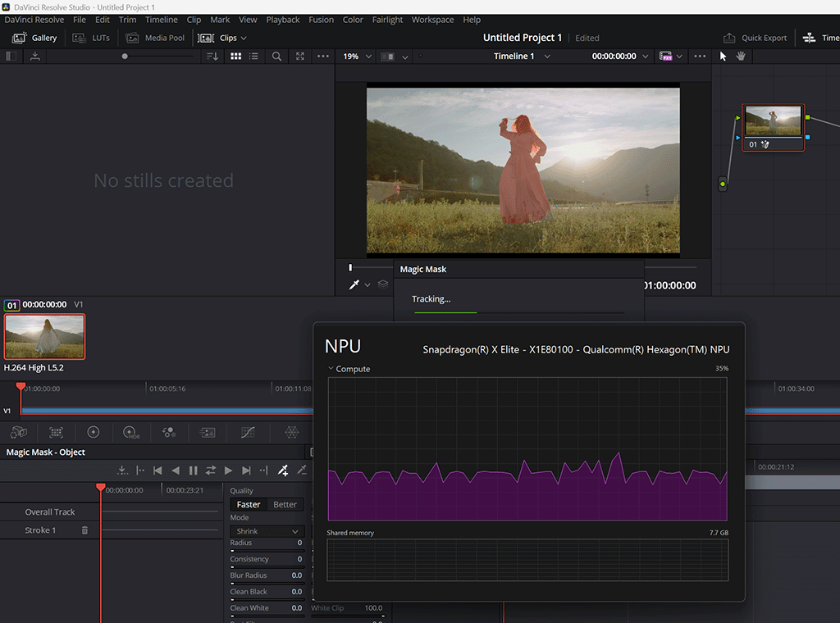
Task: Open the Timeline 1 selector dropdown
Action: (521, 57)
